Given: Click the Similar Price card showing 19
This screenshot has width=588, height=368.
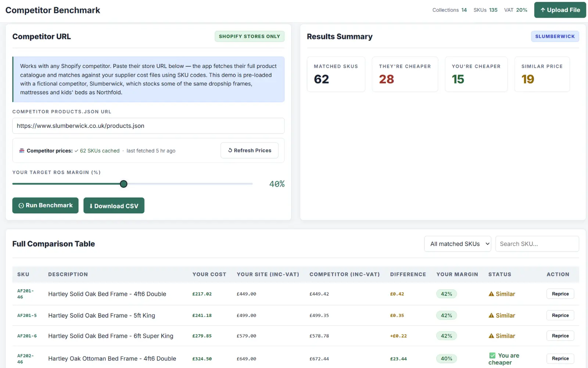Looking at the screenshot, I should coord(542,74).
